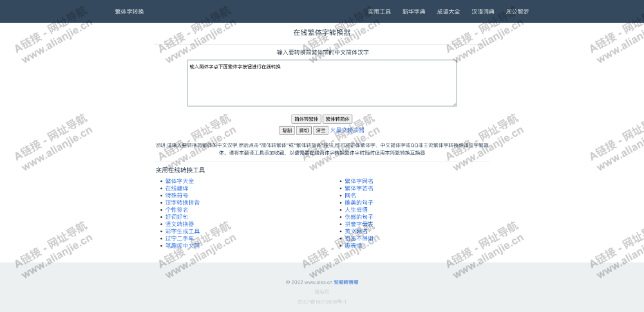Screen dimensions: 644x312
Task: Open 汉语词典 in the header navigation
Action: pyautogui.click(x=482, y=12)
